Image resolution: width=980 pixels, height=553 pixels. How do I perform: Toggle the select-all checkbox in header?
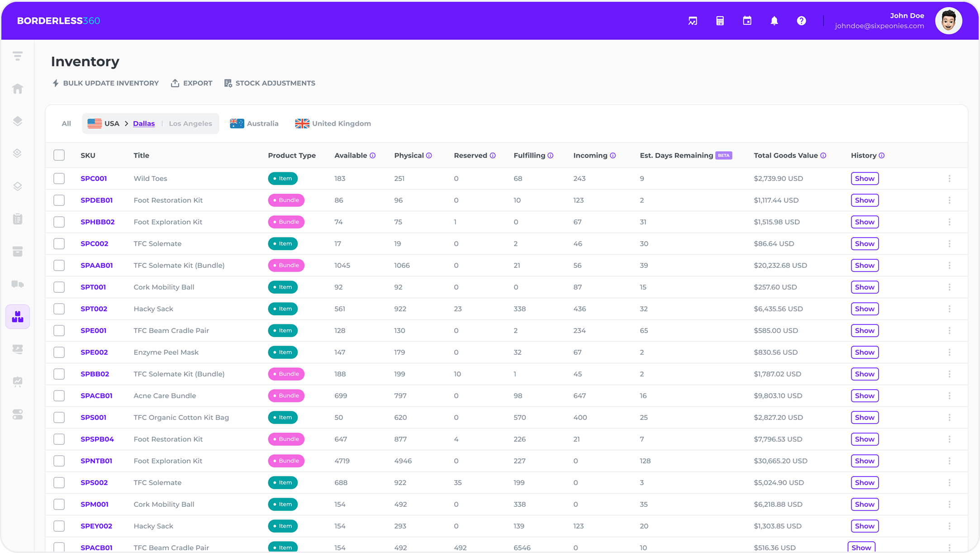59,155
